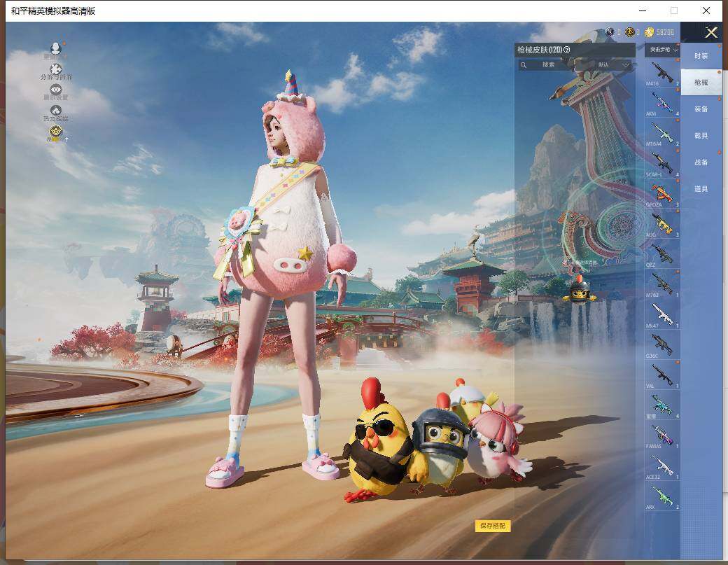Select the yellow AUG skin

[x=661, y=223]
